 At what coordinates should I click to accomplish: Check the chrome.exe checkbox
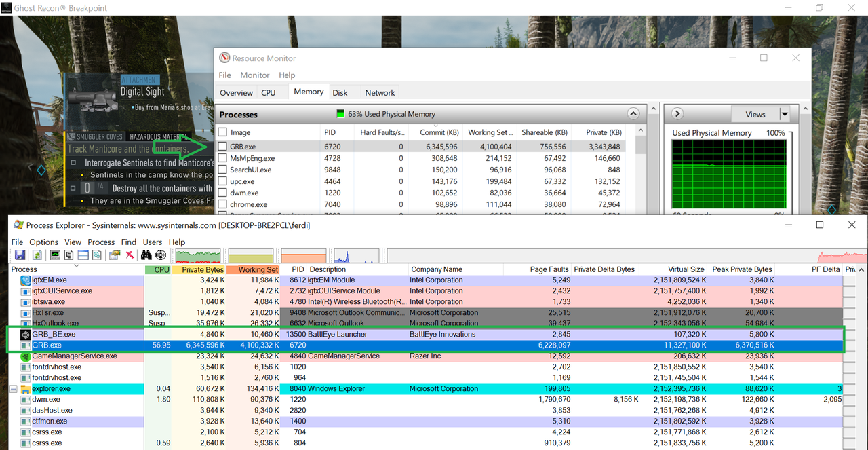pyautogui.click(x=222, y=204)
